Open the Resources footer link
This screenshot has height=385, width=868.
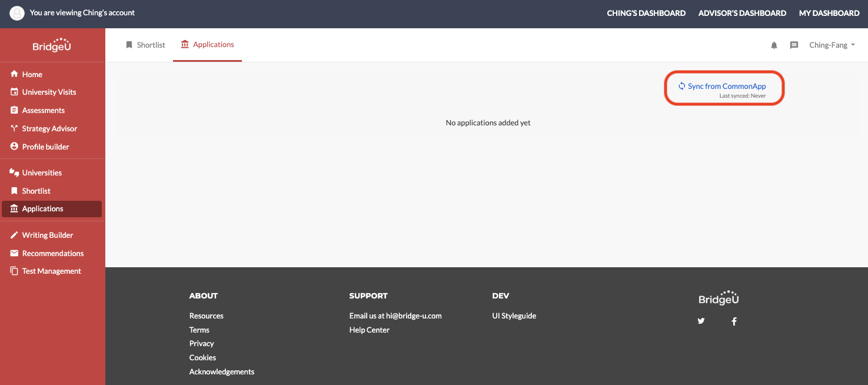[x=206, y=316]
